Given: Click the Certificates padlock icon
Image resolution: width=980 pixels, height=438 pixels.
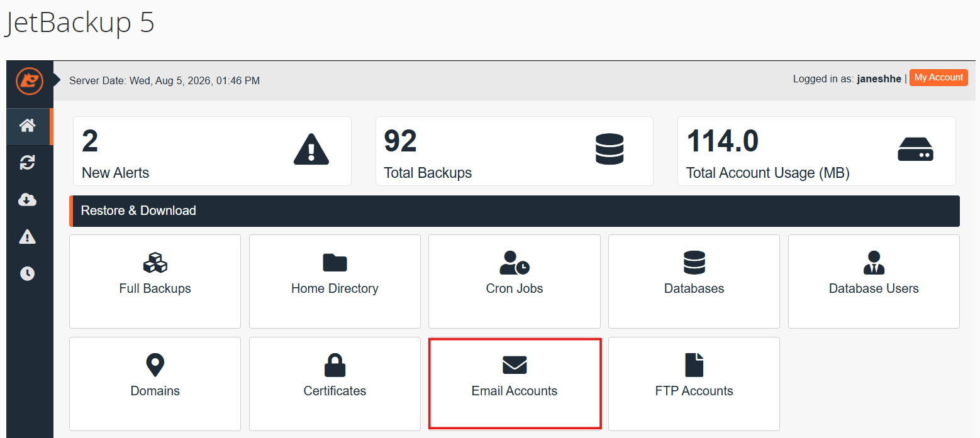Looking at the screenshot, I should [x=335, y=364].
